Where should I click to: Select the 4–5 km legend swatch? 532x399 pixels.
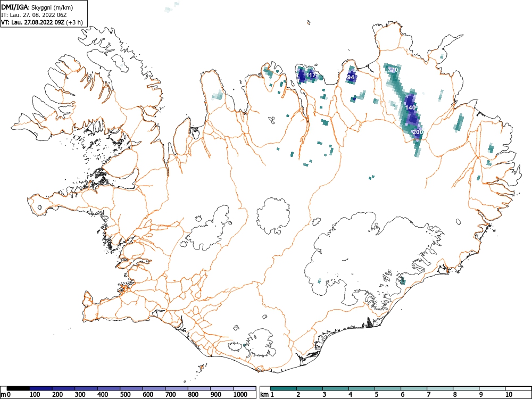coord(362,388)
